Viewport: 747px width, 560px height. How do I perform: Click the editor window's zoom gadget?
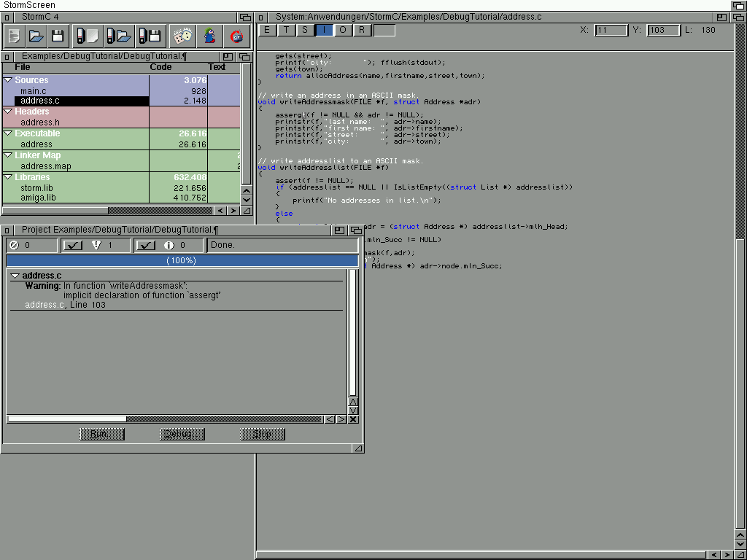pos(721,17)
